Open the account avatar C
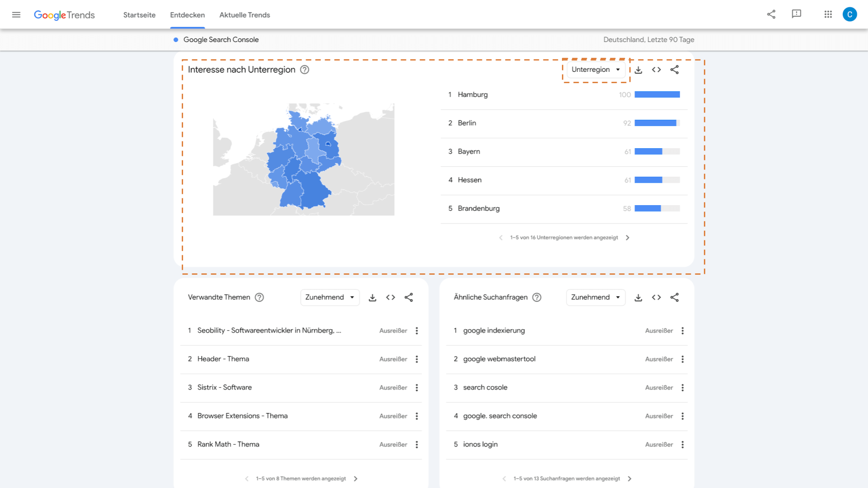 [x=850, y=14]
